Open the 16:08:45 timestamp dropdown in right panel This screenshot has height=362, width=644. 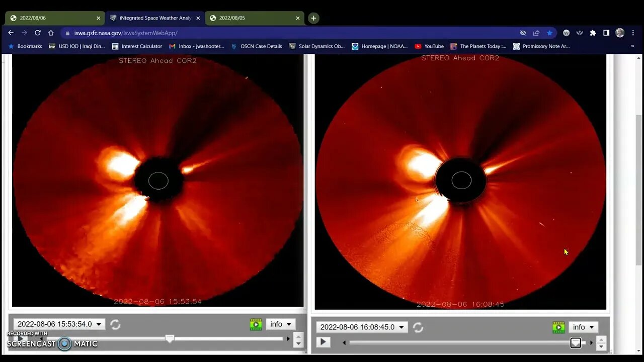coord(362,327)
